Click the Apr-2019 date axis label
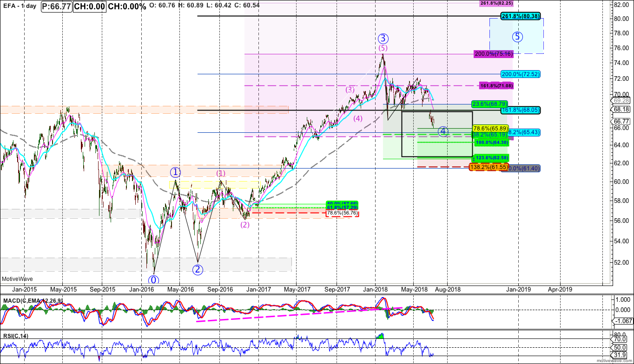This screenshot has width=634, height=364. [560, 289]
